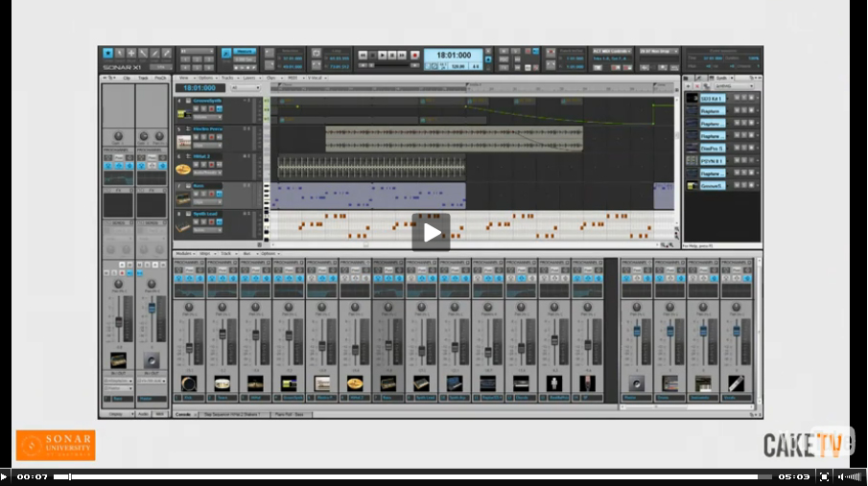Open the All track filter dropdown
The height and width of the screenshot is (486, 868).
pos(246,88)
